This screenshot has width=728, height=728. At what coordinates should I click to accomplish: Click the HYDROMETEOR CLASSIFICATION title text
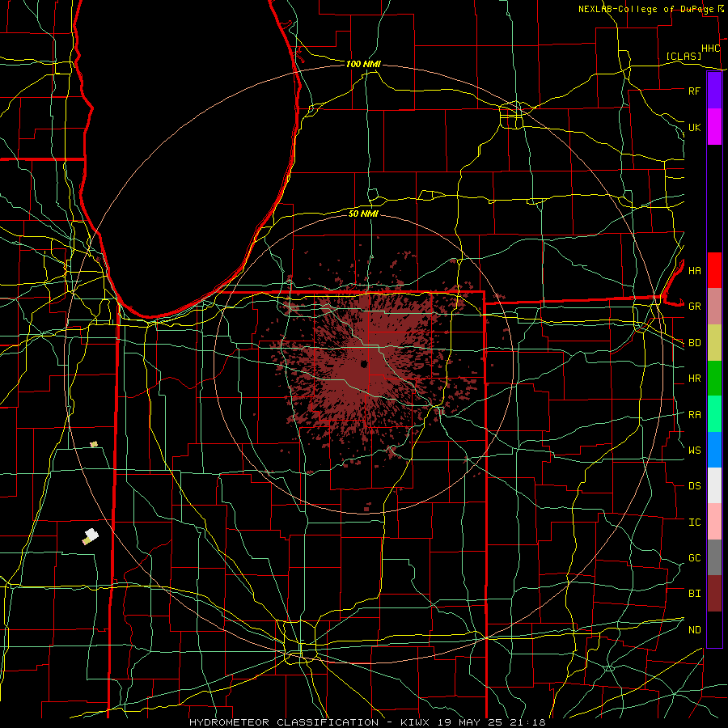point(284,722)
